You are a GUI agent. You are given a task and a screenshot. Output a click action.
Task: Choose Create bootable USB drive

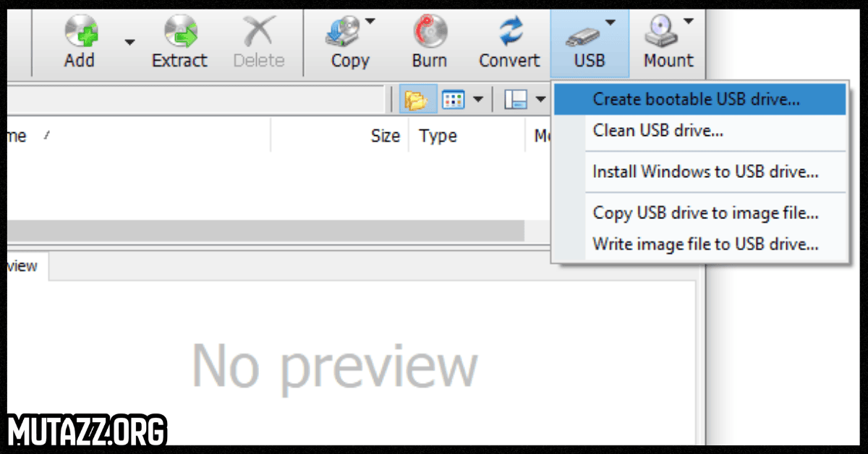(x=697, y=99)
